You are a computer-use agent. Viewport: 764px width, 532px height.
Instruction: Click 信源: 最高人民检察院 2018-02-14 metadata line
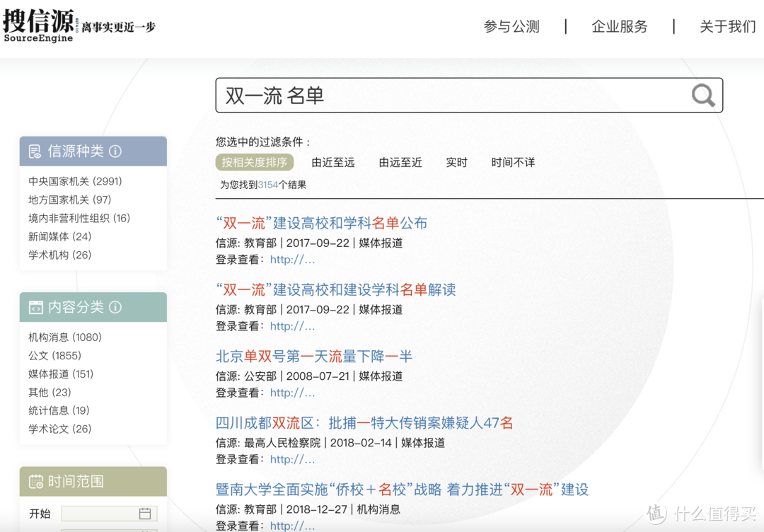[x=330, y=443]
